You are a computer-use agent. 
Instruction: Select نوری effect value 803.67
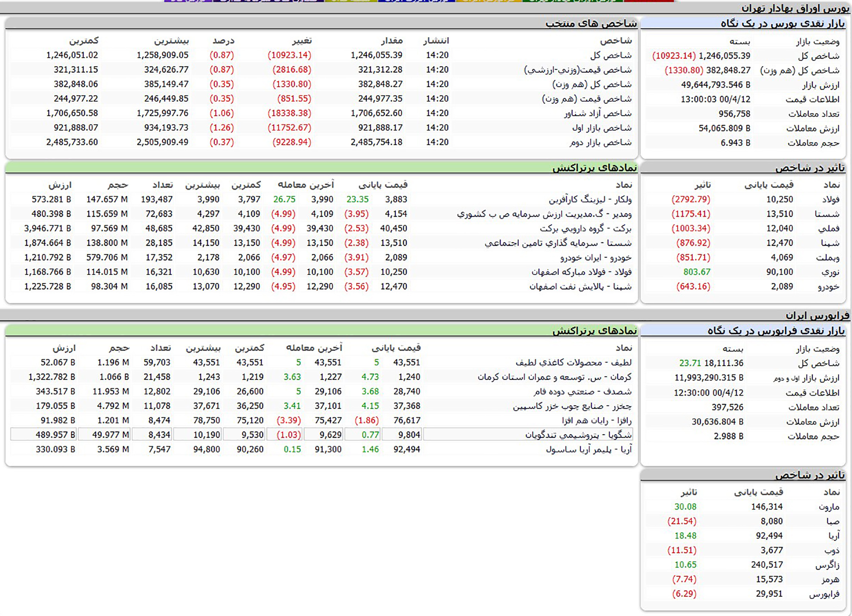697,272
